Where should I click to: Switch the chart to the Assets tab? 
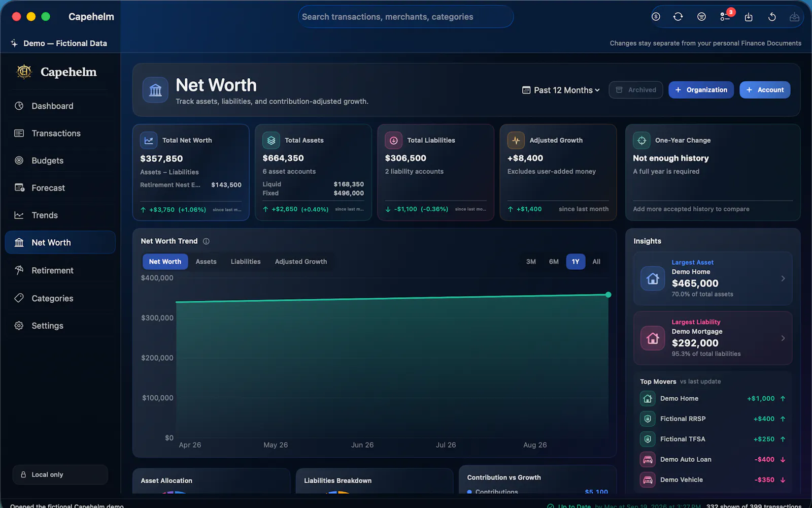click(206, 262)
